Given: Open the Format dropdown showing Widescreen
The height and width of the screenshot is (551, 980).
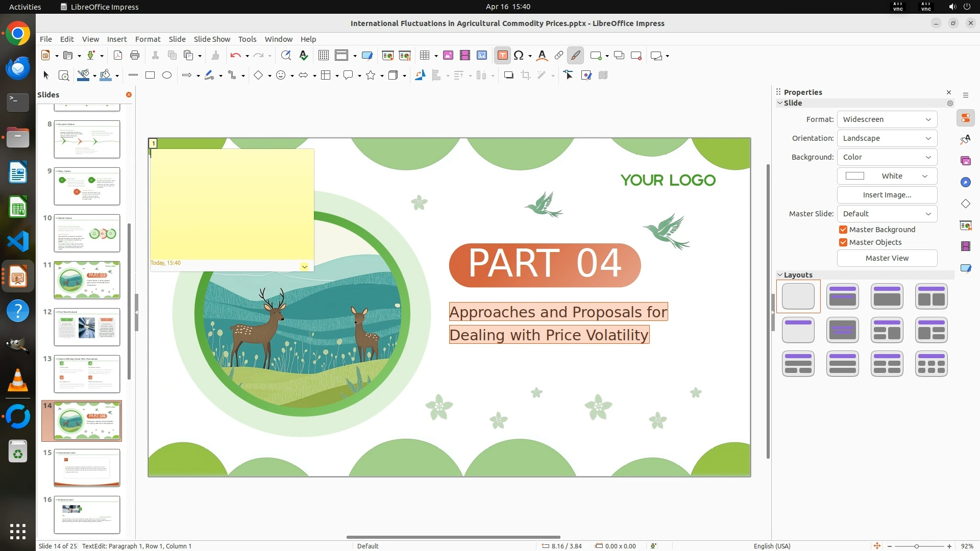Looking at the screenshot, I should click(x=887, y=119).
